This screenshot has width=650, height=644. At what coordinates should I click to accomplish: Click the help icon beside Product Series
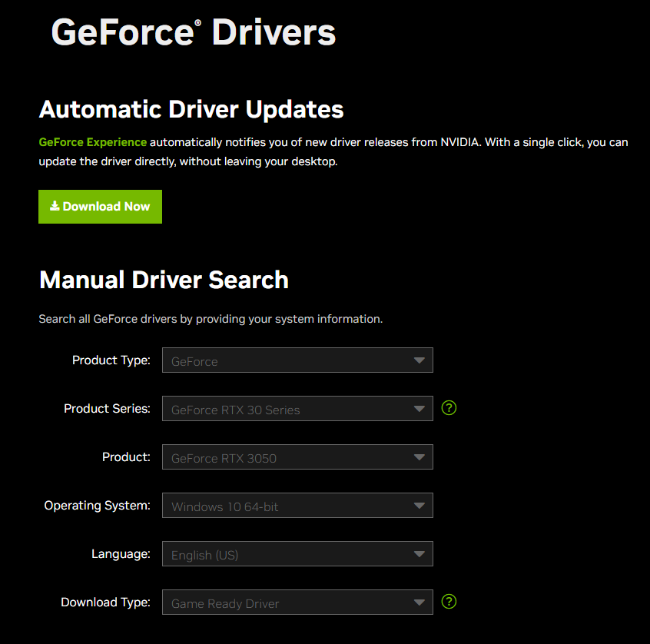(449, 408)
